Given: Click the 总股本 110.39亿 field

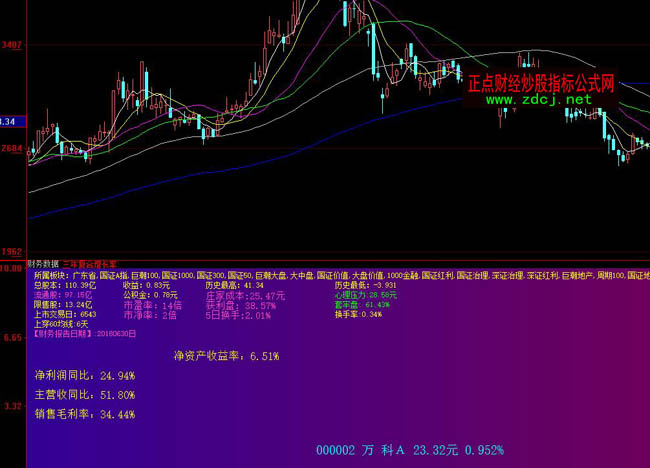Looking at the screenshot, I should click(65, 285).
